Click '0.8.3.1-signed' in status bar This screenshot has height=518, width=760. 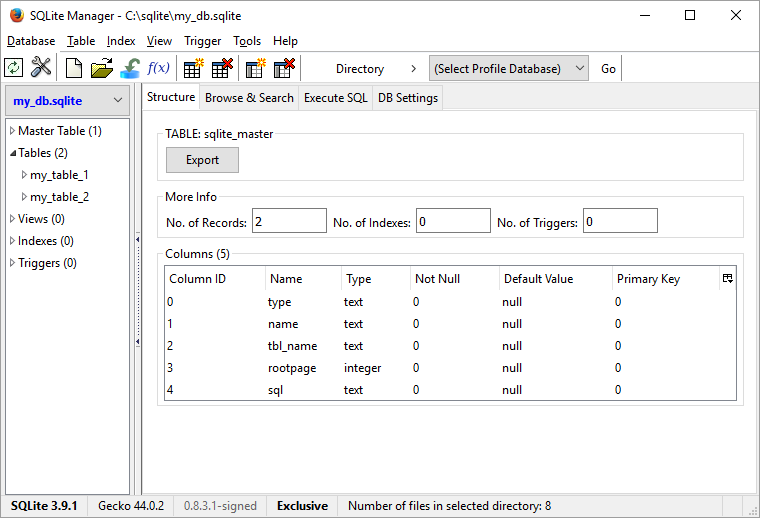[x=220, y=506]
